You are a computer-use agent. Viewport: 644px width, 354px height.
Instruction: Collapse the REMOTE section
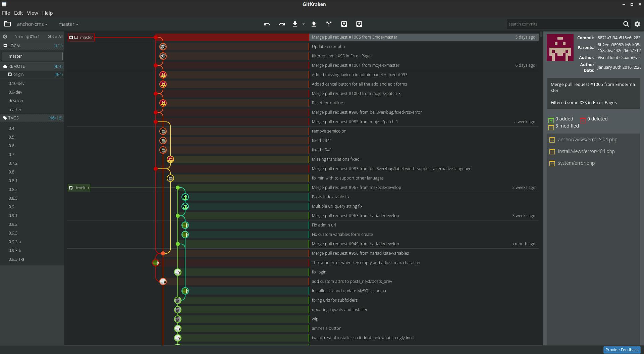tap(33, 66)
